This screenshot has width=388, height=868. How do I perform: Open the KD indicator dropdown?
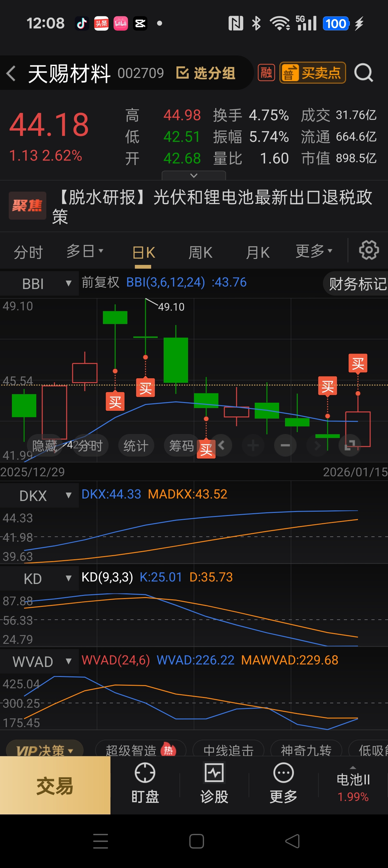(x=39, y=578)
